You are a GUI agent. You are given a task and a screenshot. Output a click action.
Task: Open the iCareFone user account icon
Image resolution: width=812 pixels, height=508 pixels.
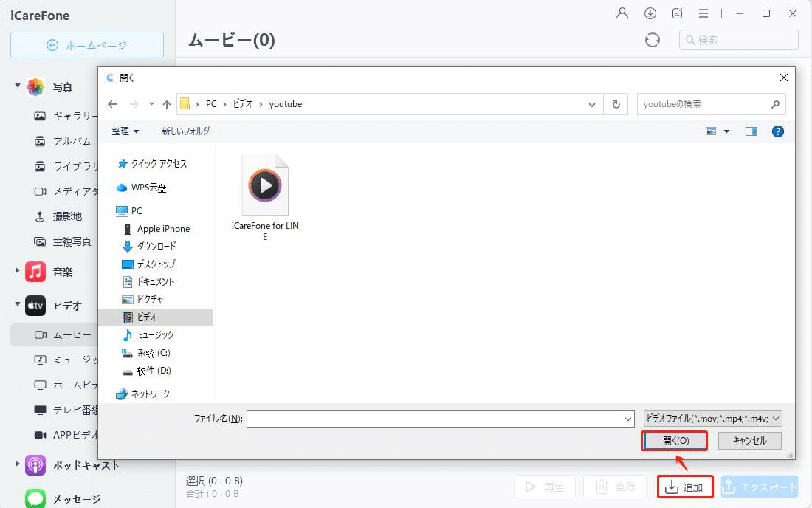[622, 13]
